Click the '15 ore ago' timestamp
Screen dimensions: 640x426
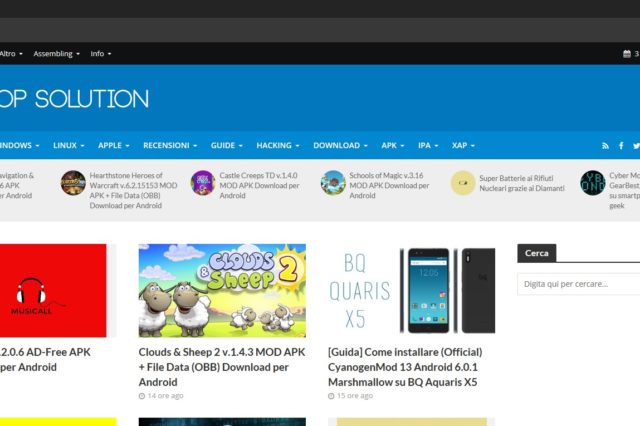(355, 396)
